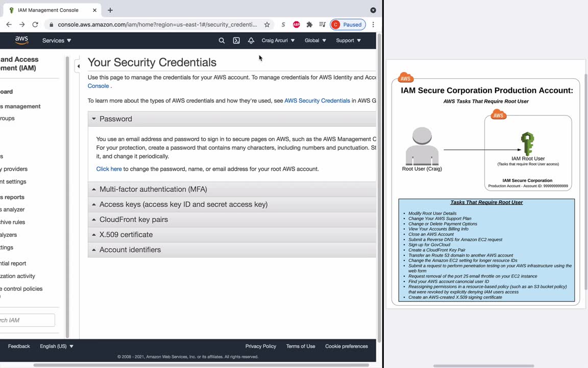Click the IAM sidebar vertical scrollbar
Image resolution: width=588 pixels, height=368 pixels.
67,197
